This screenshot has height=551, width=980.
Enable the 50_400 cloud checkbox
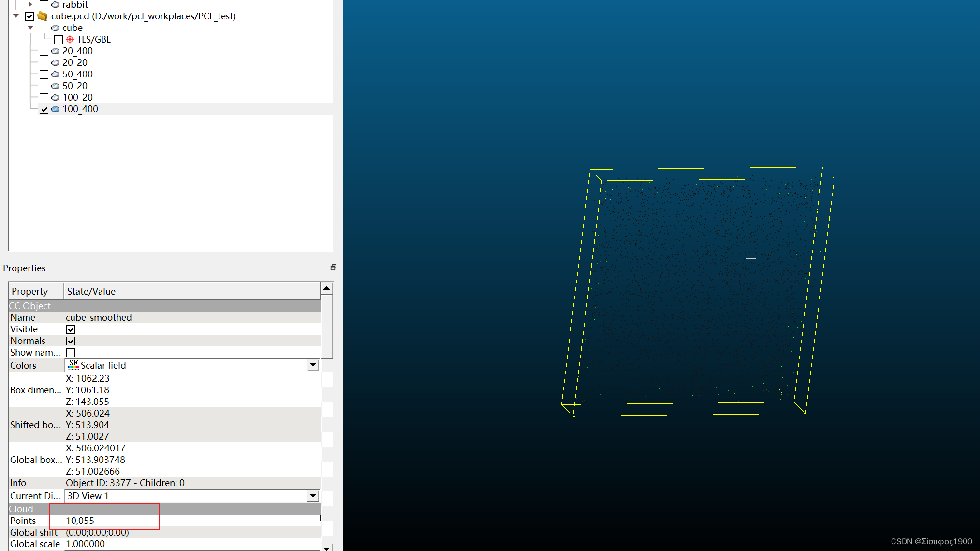point(44,74)
